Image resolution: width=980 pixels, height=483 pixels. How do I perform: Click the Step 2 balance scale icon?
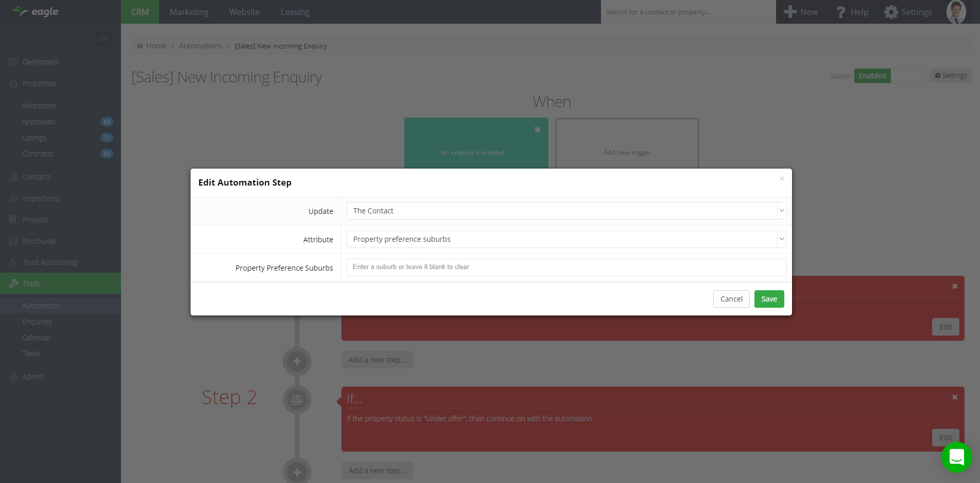297,399
